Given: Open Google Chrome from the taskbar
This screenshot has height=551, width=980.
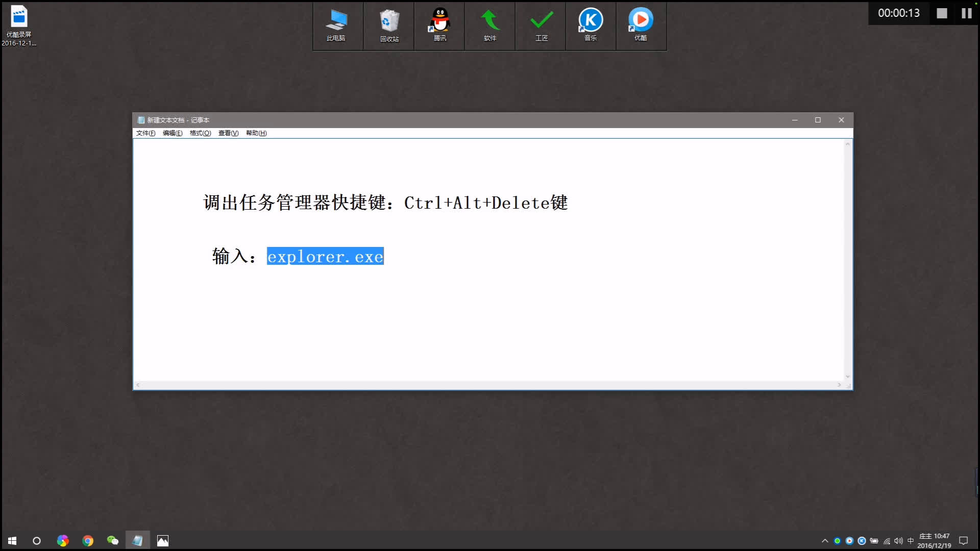Looking at the screenshot, I should point(88,540).
